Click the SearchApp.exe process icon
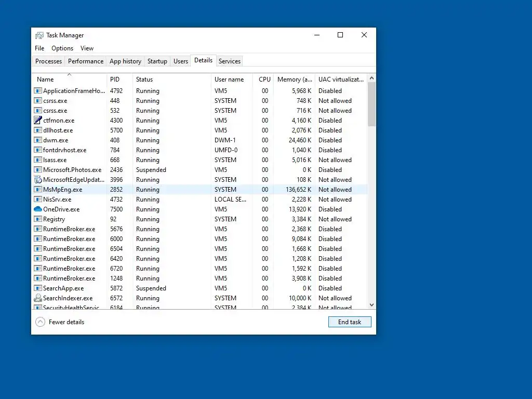 coord(38,288)
